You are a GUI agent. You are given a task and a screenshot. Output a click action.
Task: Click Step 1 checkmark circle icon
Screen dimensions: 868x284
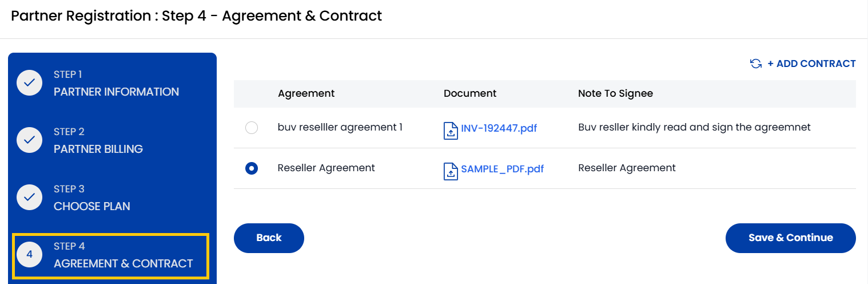point(30,83)
